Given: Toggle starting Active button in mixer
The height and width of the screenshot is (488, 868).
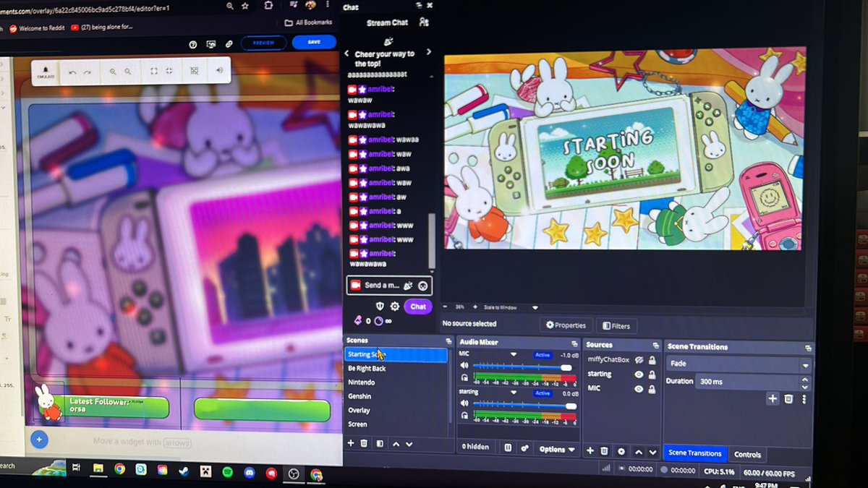Looking at the screenshot, I should pyautogui.click(x=542, y=393).
